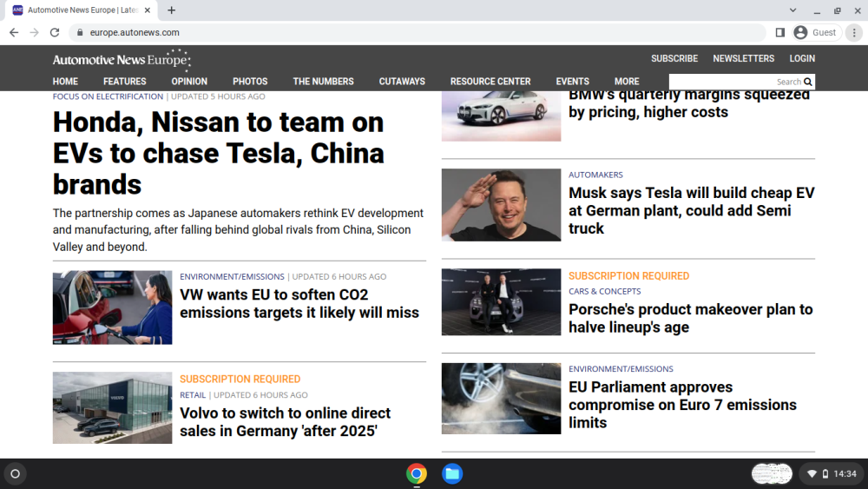The height and width of the screenshot is (489, 868).
Task: Click FOCUS ON ELECTRIFICATION category link
Action: [108, 96]
